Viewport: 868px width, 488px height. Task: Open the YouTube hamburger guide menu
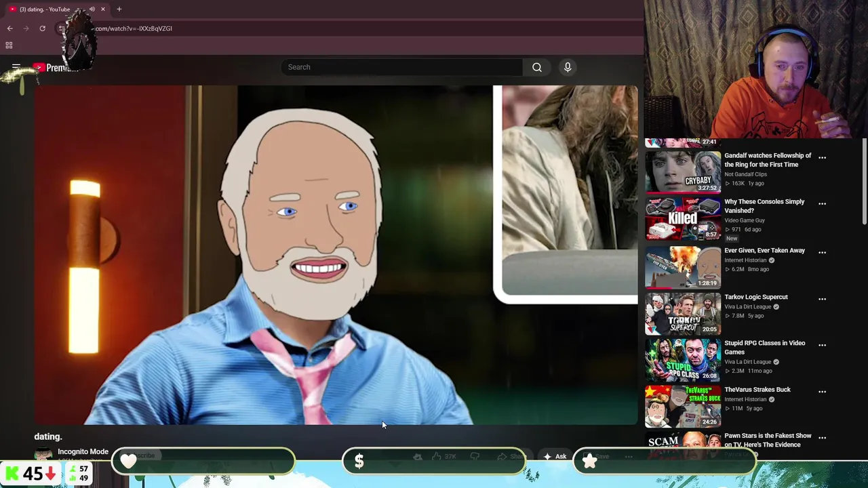pos(16,67)
